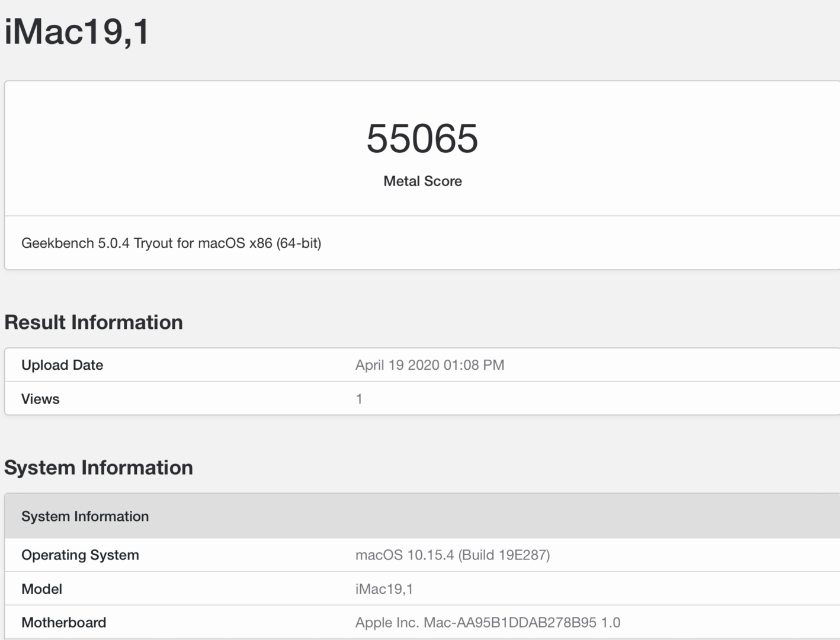
Task: Click the large System Information section heading
Action: click(x=98, y=468)
